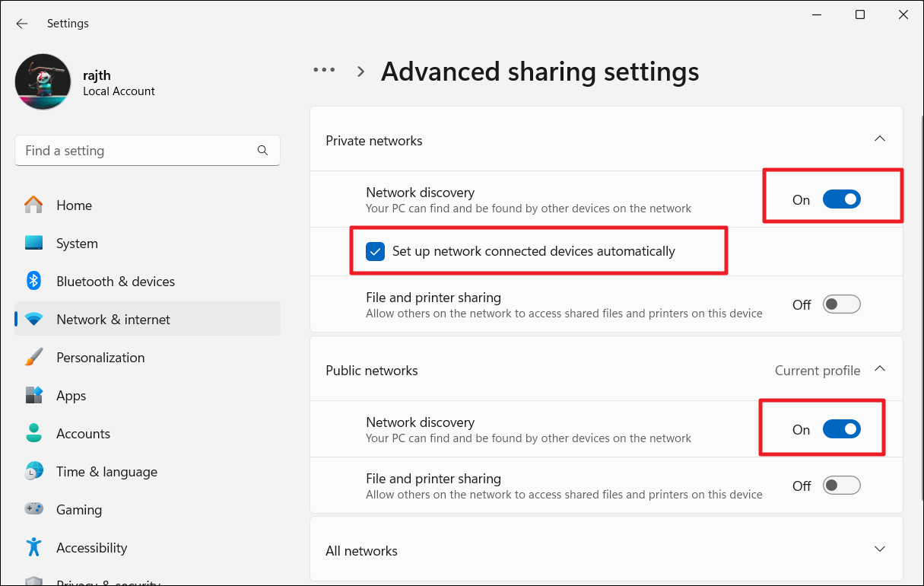This screenshot has width=924, height=586.
Task: Open Time & language globe icon
Action: pyautogui.click(x=33, y=472)
